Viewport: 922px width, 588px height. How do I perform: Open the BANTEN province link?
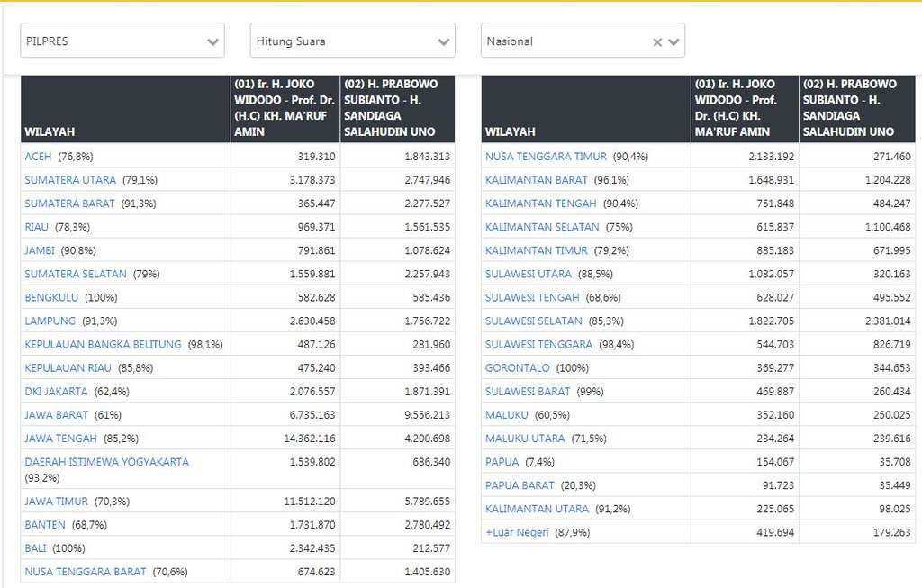point(45,525)
